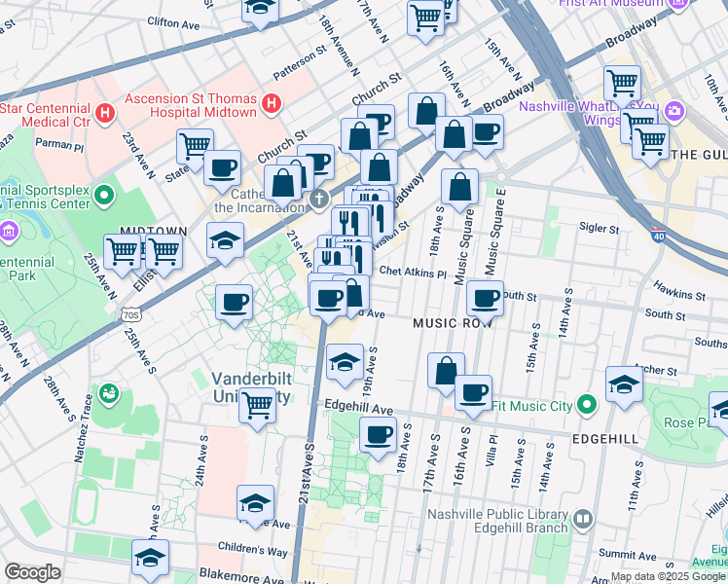Click the graduation cap marker next to MIDTOWN label
Screen dimensions: 728x584
pyautogui.click(x=225, y=242)
